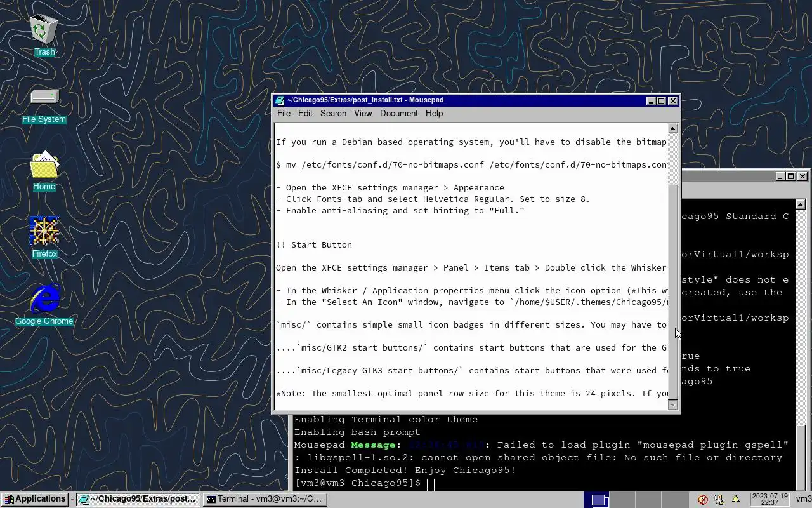Click the "`misc/` contains simple small icon badges" line
Viewport: 812px width, 508px height.
tap(471, 324)
